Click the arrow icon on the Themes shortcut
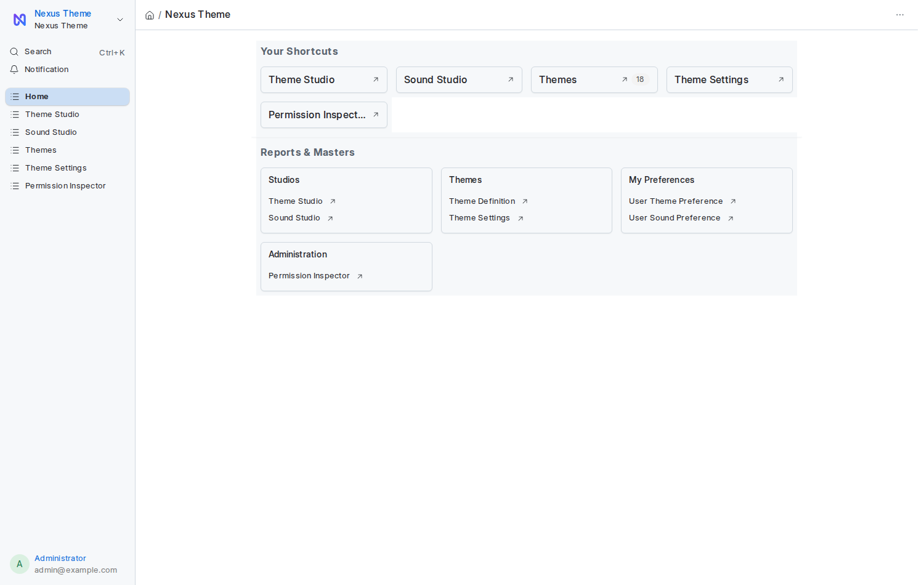The width and height of the screenshot is (924, 585). [x=625, y=80]
